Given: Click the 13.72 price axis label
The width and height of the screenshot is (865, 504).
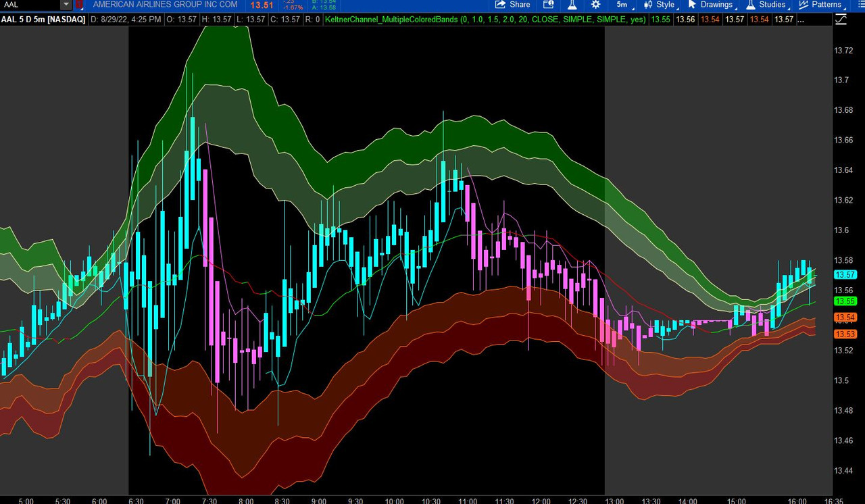Looking at the screenshot, I should pos(843,50).
